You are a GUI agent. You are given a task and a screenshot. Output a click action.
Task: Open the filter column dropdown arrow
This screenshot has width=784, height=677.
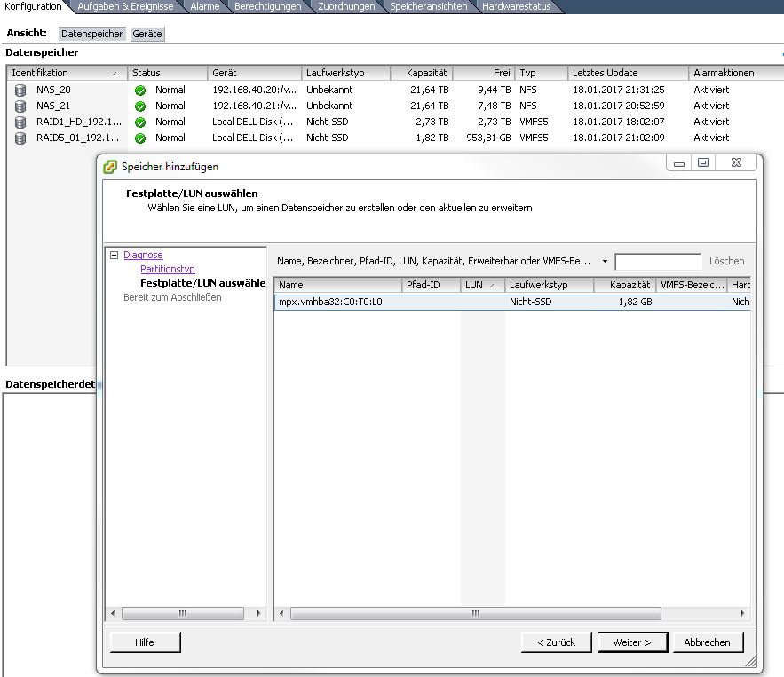pos(605,262)
